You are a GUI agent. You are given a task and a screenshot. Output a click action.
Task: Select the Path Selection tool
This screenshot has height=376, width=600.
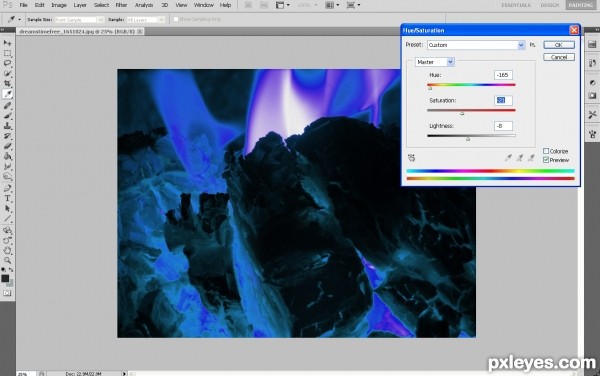(x=7, y=208)
